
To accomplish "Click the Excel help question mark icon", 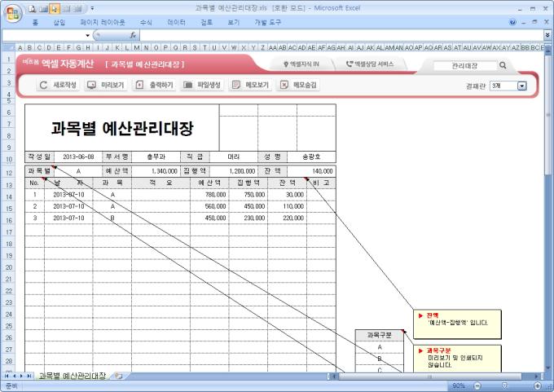I will pos(512,22).
